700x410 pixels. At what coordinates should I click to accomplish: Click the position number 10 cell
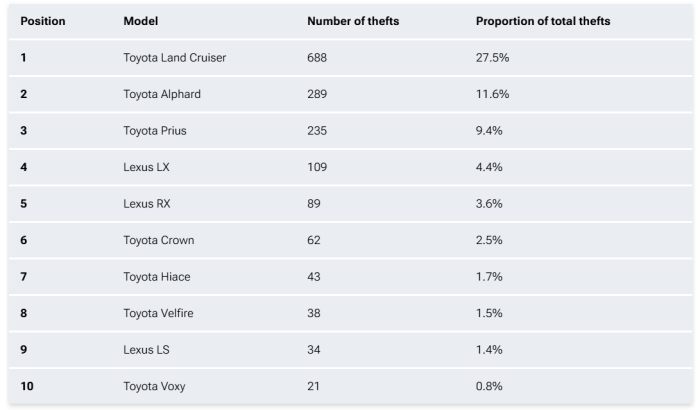(28, 385)
